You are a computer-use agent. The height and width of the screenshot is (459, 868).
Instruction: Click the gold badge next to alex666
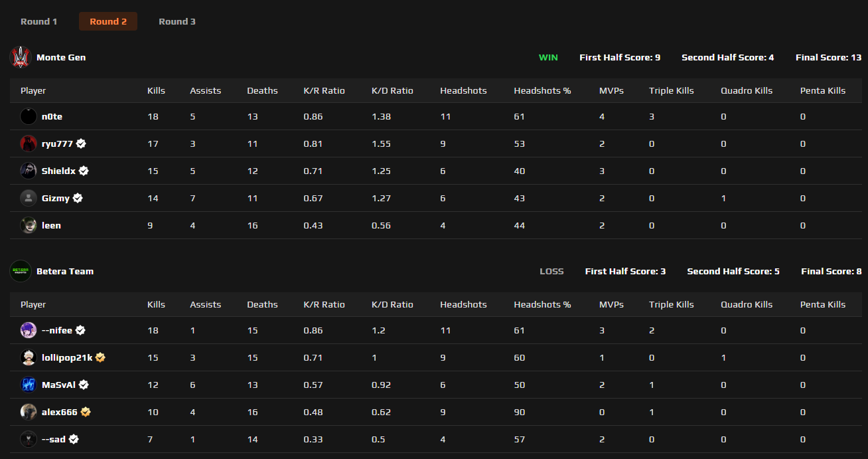tap(86, 412)
